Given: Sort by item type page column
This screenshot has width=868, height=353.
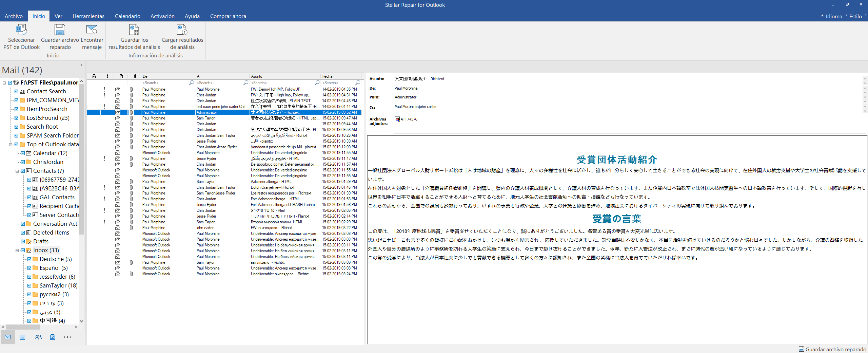Looking at the screenshot, I should tap(121, 76).
